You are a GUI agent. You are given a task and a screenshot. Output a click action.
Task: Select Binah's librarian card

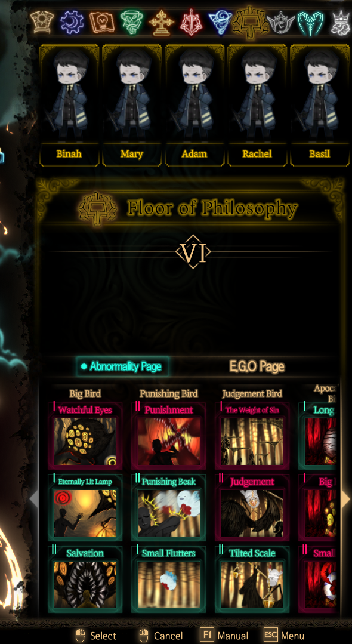(69, 105)
